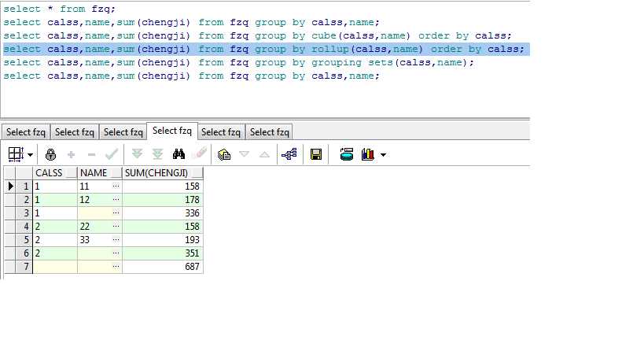Switch to the leftmost Select fzq tab
The height and width of the screenshot is (362, 644).
tap(26, 132)
